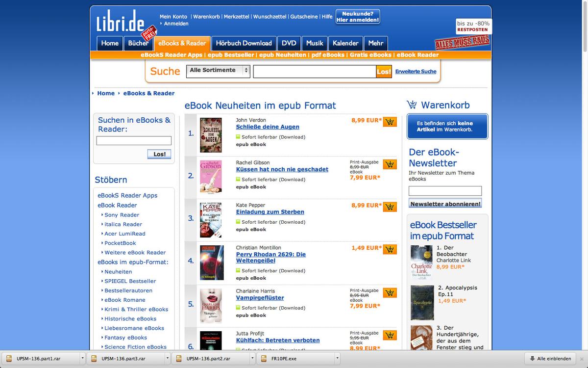588x368 pixels.
Task: Open pdf eBooks submenu link
Action: [x=328, y=55]
